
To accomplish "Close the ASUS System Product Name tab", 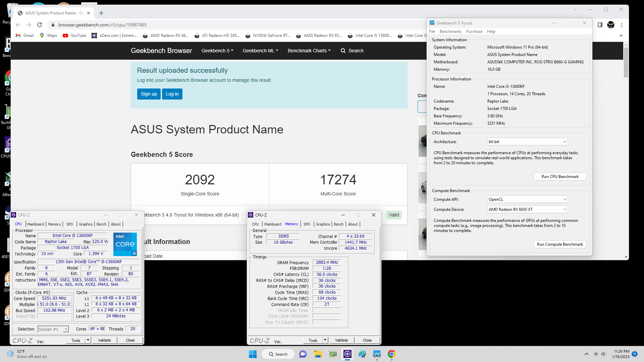I will (89, 13).
